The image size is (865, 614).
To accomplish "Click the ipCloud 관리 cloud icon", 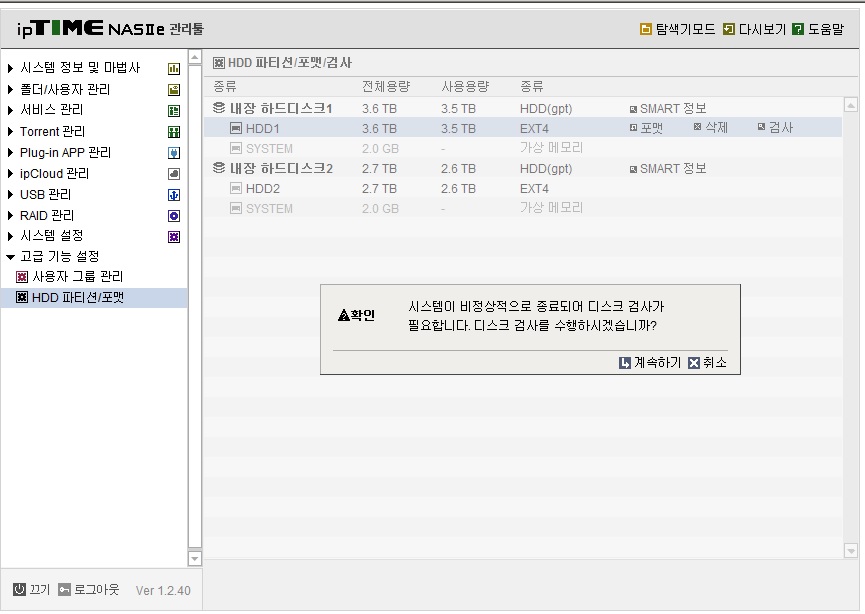I will point(174,174).
